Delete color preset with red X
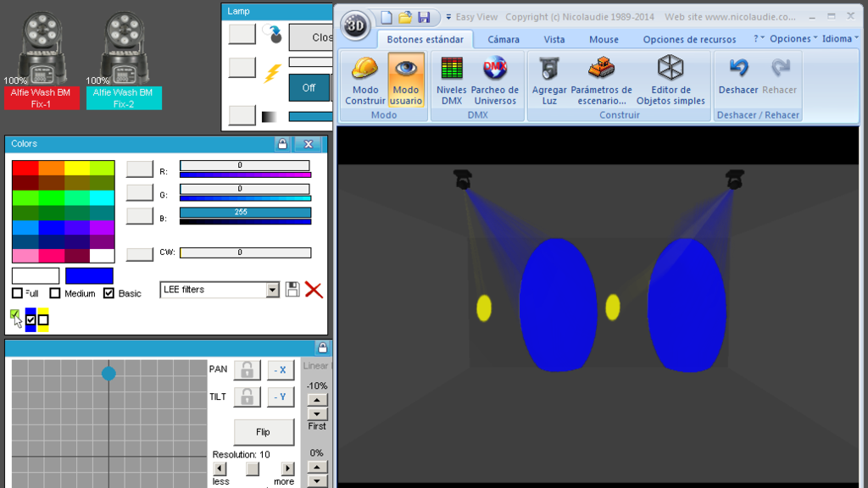Viewport: 868px width, 488px height. (x=314, y=290)
